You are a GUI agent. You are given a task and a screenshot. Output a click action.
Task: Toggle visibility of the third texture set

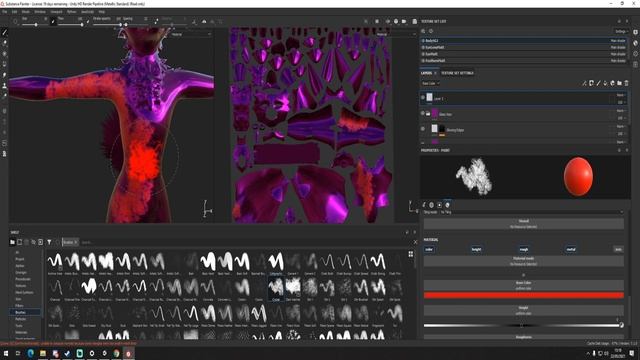pos(423,54)
